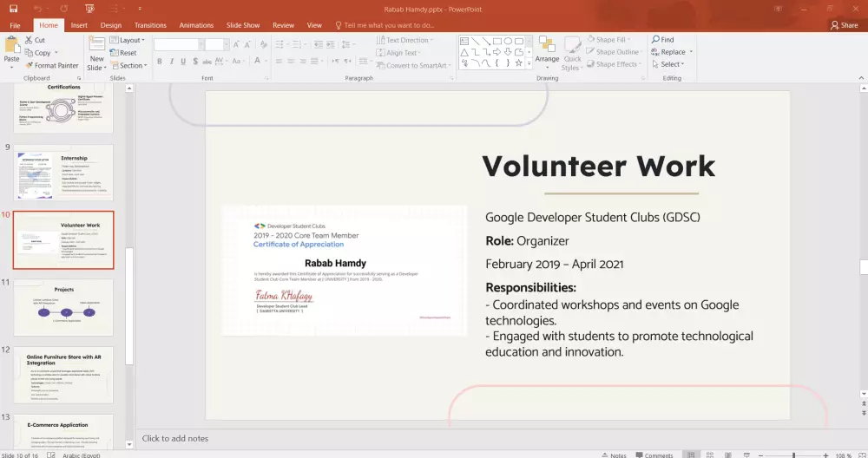Switch to the Insert tab
Viewport: 868px width, 458px height.
(79, 25)
